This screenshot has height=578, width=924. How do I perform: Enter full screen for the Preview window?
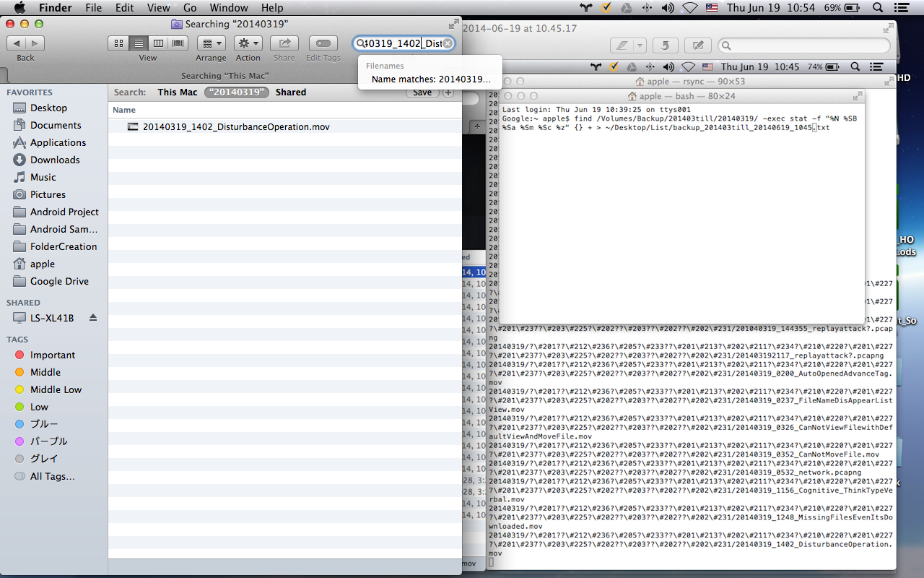[x=888, y=30]
